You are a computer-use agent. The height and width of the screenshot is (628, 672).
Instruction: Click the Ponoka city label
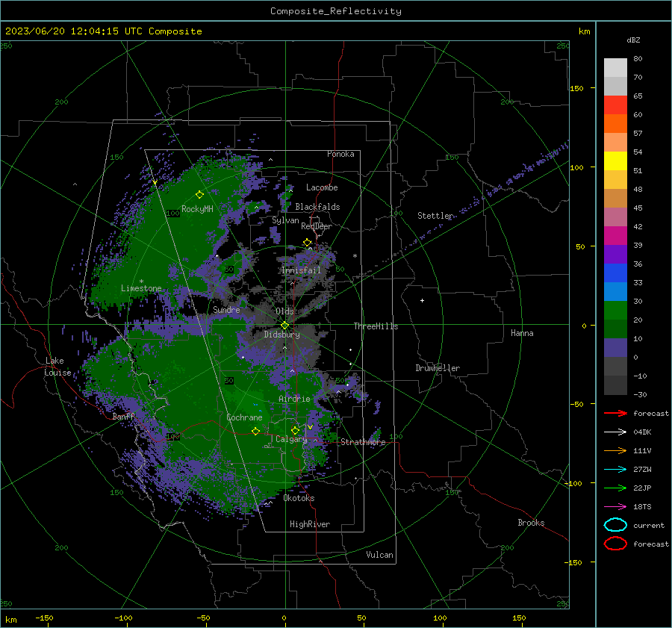click(x=340, y=154)
